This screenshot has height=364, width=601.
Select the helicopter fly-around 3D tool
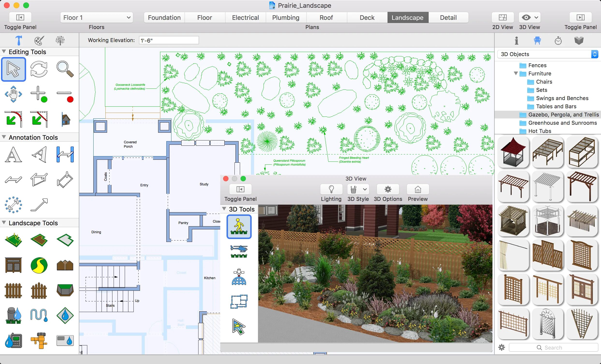(x=239, y=252)
